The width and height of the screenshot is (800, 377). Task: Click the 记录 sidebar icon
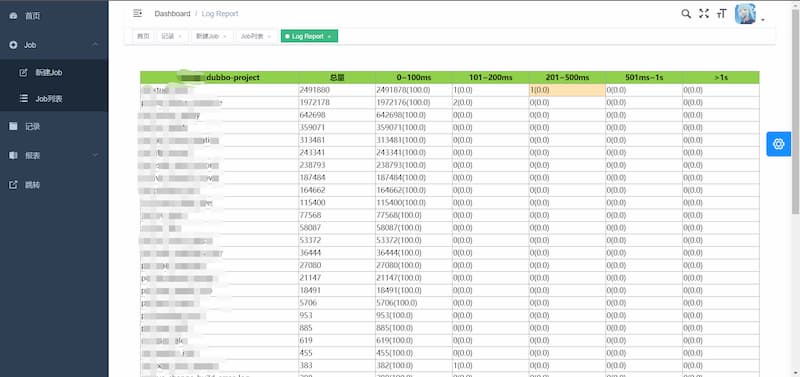(13, 127)
